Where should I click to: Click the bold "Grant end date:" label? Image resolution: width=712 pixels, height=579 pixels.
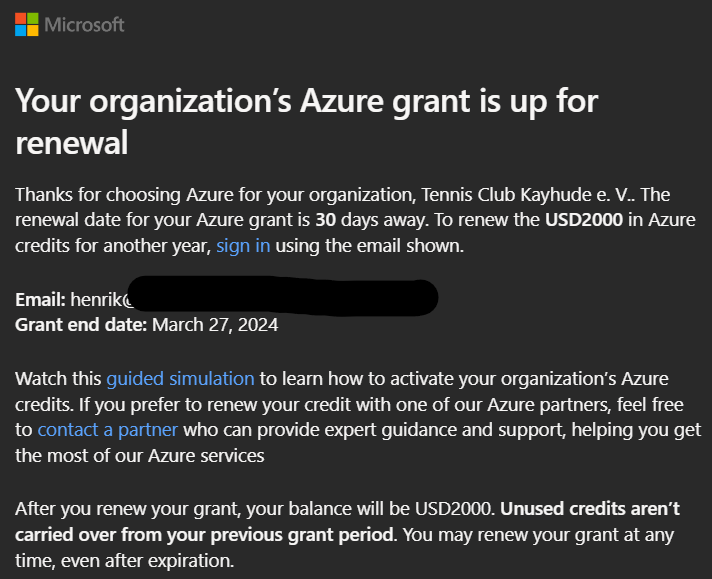(x=81, y=325)
